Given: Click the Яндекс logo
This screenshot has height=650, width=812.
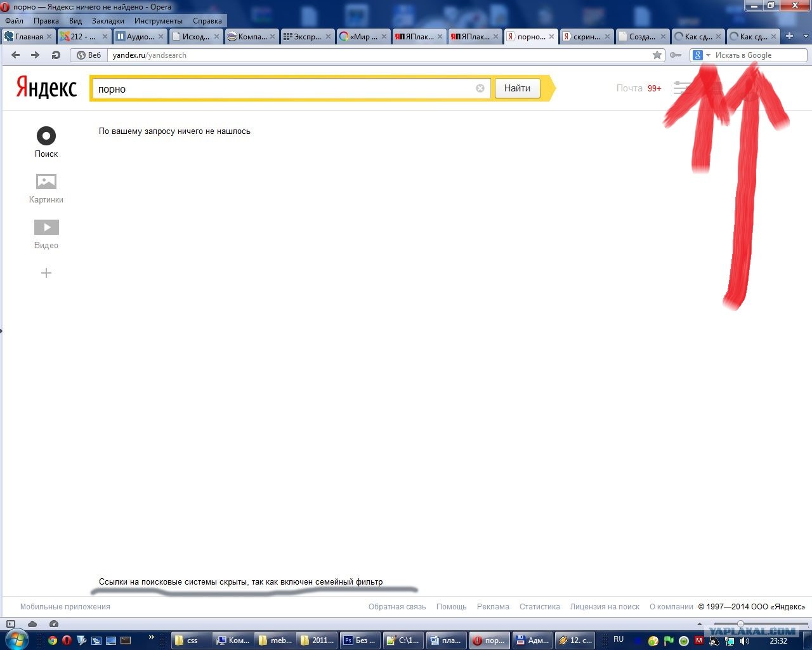Looking at the screenshot, I should click(46, 88).
